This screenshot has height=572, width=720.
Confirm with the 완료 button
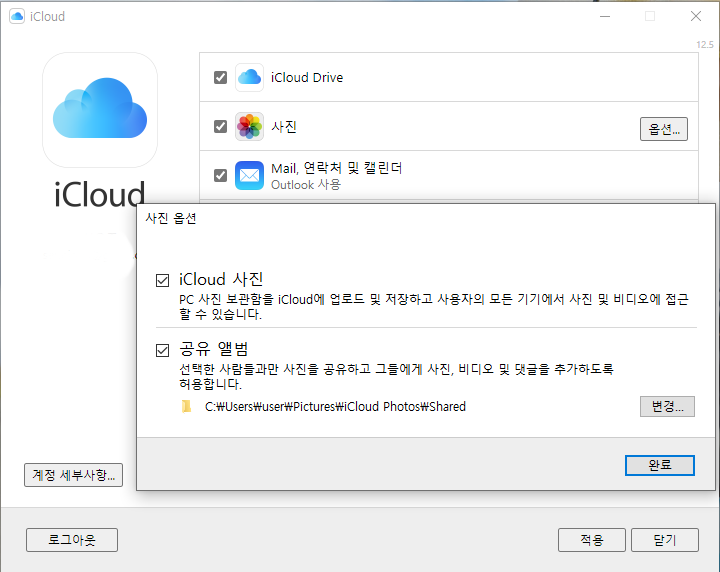(659, 465)
